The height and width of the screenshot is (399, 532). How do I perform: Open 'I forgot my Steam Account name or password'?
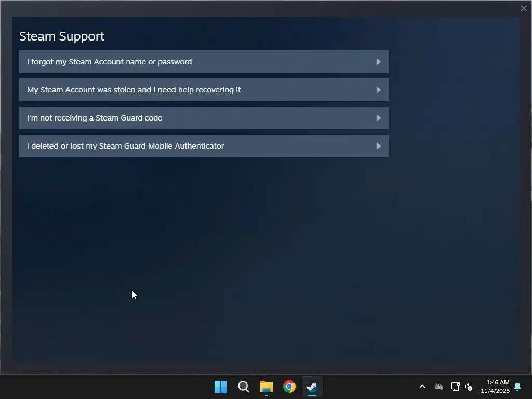click(x=204, y=62)
